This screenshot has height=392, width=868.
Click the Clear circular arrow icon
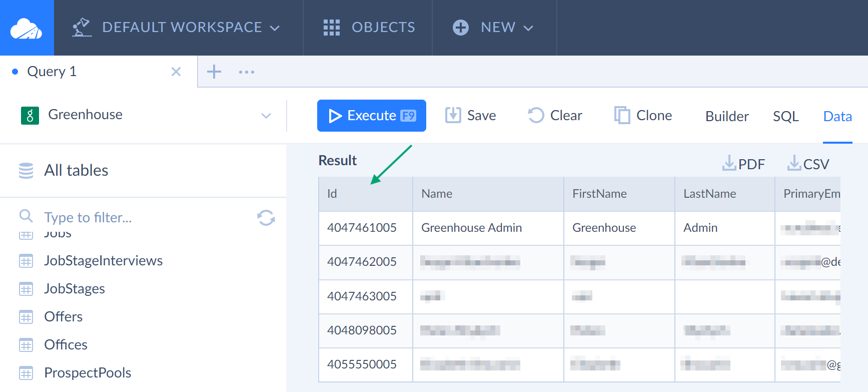[x=536, y=115]
